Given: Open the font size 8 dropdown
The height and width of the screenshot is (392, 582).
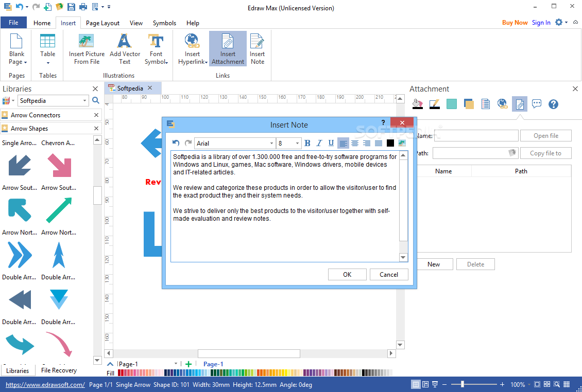Looking at the screenshot, I should (297, 144).
